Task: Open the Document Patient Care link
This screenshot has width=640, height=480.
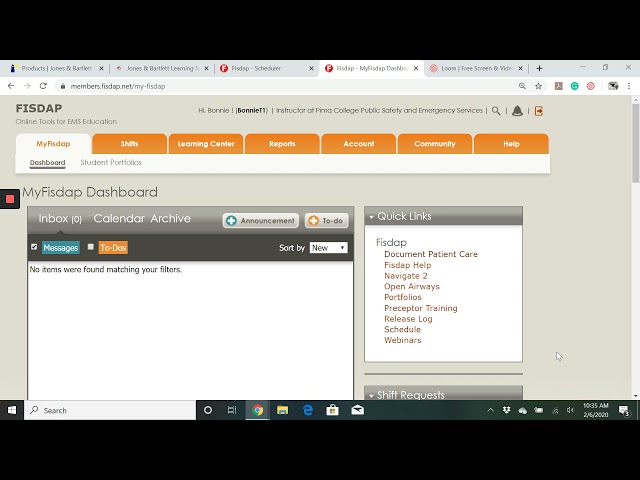Action: [x=431, y=254]
